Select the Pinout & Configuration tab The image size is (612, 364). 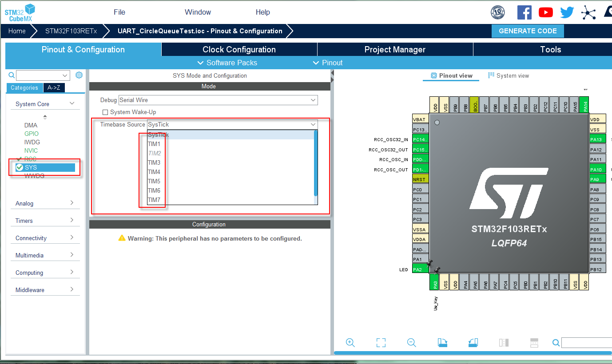(x=83, y=49)
